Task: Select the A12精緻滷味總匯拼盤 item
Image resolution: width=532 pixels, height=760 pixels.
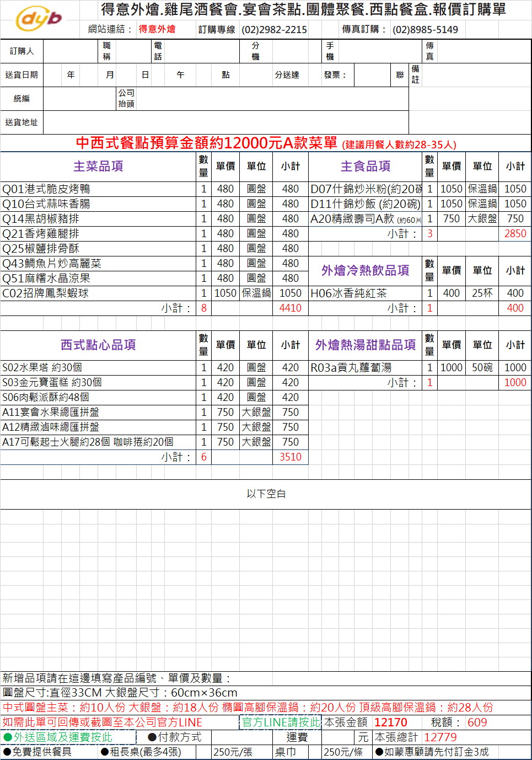Action: pyautogui.click(x=99, y=427)
